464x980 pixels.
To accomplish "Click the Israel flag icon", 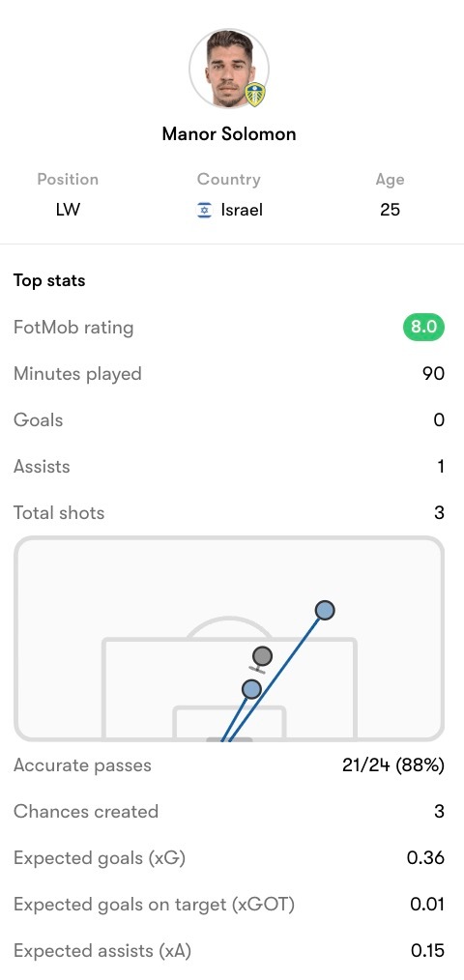I will click(x=205, y=210).
